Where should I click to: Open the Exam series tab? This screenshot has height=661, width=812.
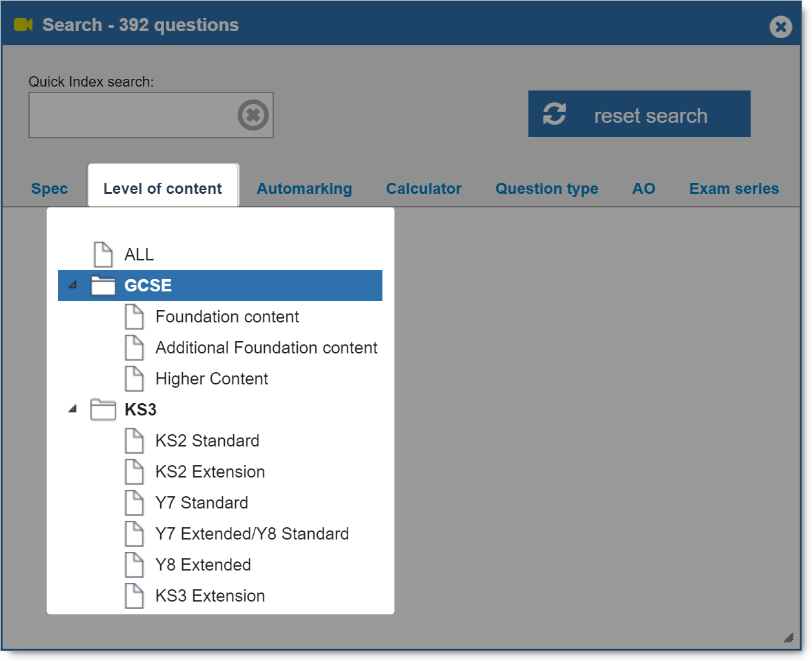click(734, 189)
